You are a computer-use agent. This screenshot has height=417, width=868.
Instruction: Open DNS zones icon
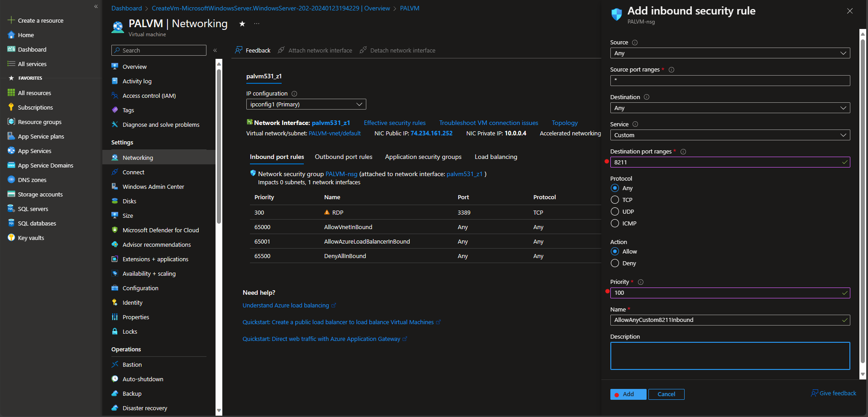11,180
